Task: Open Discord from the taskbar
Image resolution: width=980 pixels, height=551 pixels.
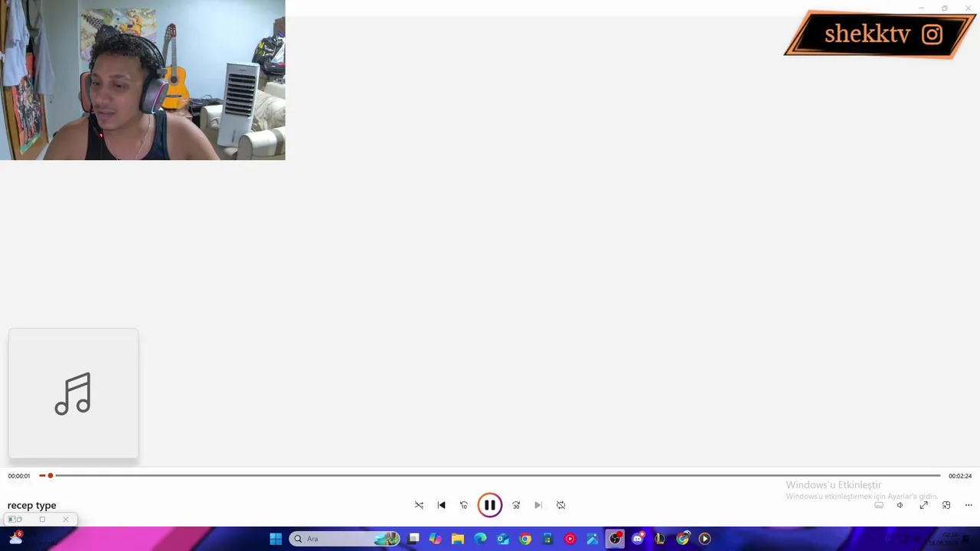Action: tap(637, 539)
